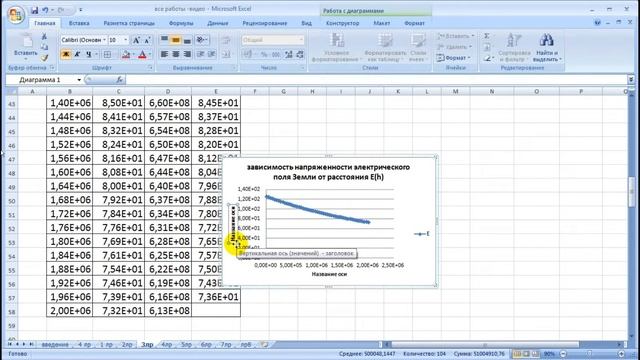Switch to the Данные tab
Viewport: 640px width, 360px height.
(218, 23)
